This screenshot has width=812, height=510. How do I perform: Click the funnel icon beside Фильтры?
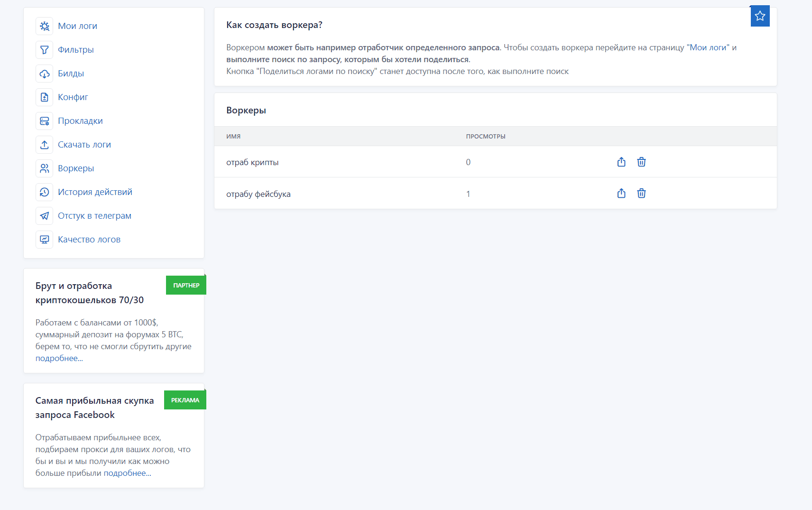pos(45,50)
